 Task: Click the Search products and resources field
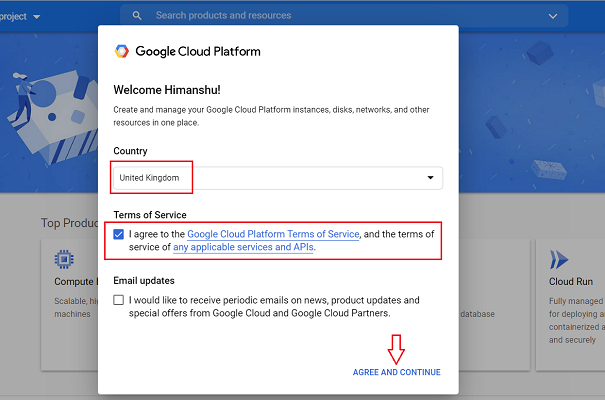343,16
